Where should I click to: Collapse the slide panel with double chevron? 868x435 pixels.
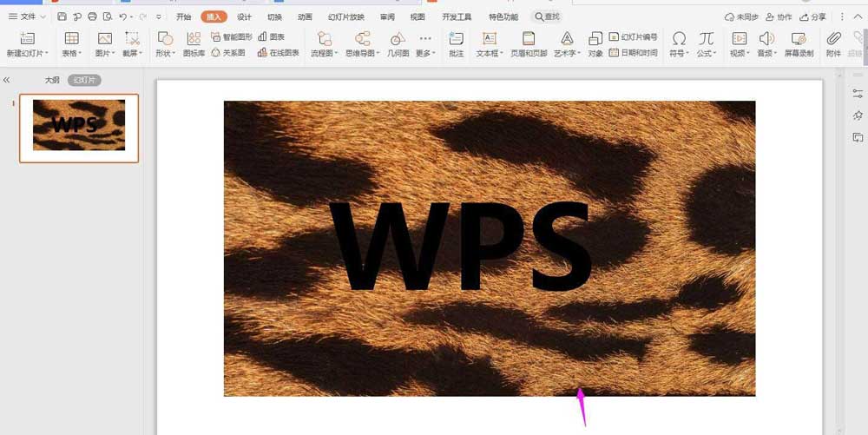7,80
